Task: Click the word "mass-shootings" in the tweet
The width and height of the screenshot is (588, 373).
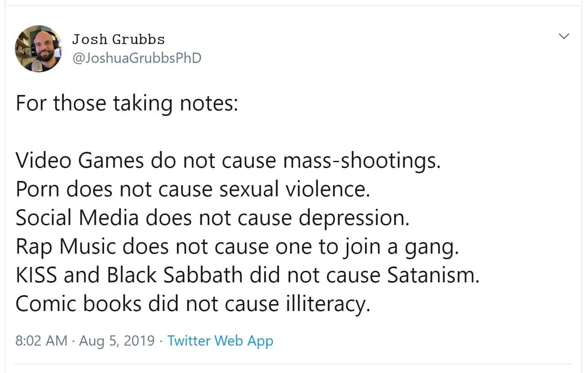Action: coord(361,160)
